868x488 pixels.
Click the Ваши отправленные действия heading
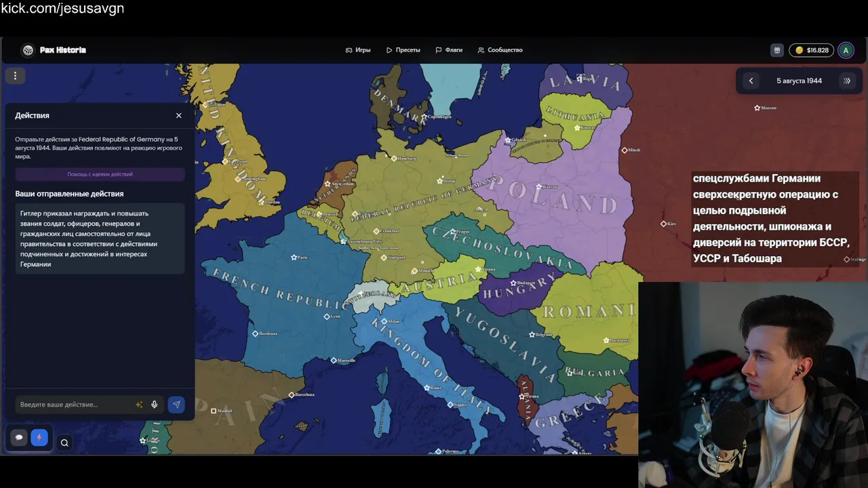point(69,194)
